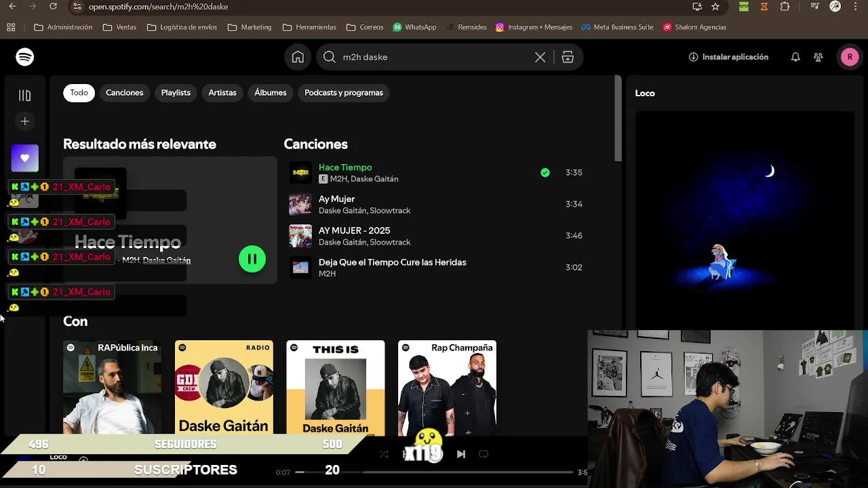Screen dimensions: 868x488
Task: Select the Todo filter chip
Action: point(79,93)
